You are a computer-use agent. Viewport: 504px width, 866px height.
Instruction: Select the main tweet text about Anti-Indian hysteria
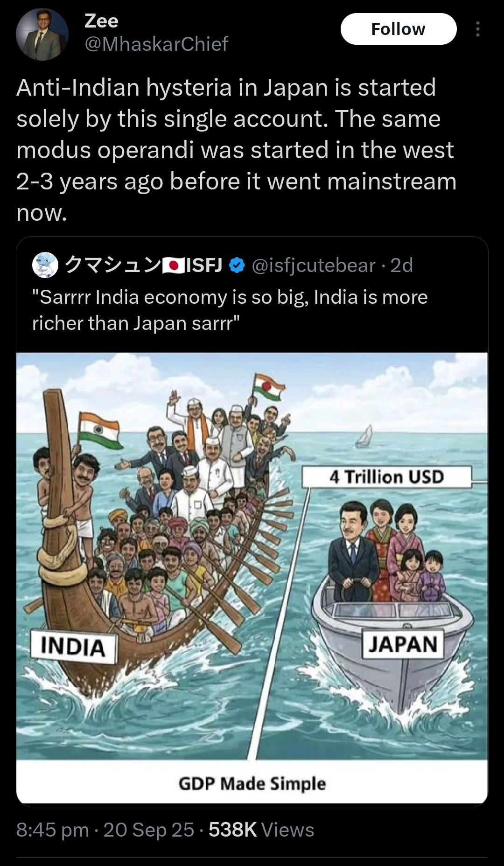pos(236,150)
